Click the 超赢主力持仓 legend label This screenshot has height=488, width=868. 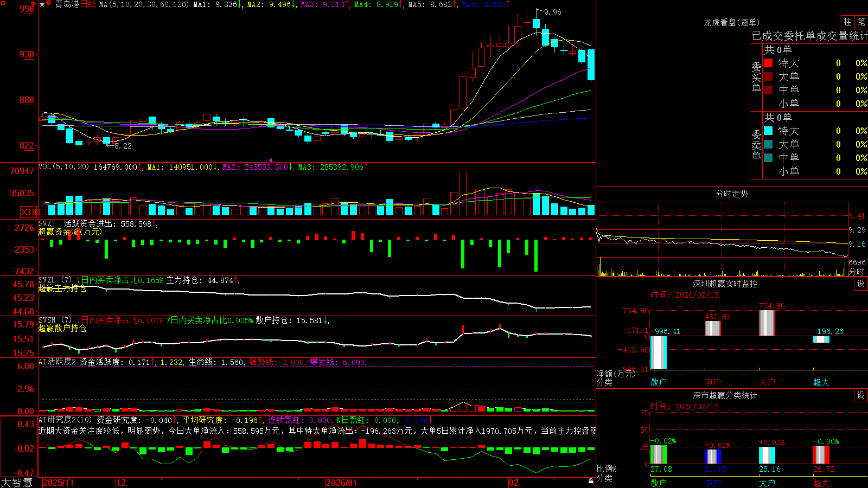(62, 288)
